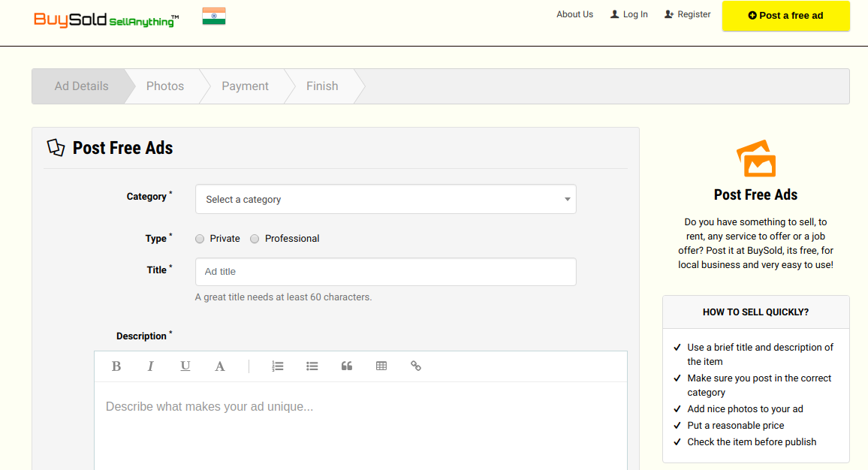Screen dimensions: 868x470
Task: Open the 'Select a category' dropdown
Action: 385,200
